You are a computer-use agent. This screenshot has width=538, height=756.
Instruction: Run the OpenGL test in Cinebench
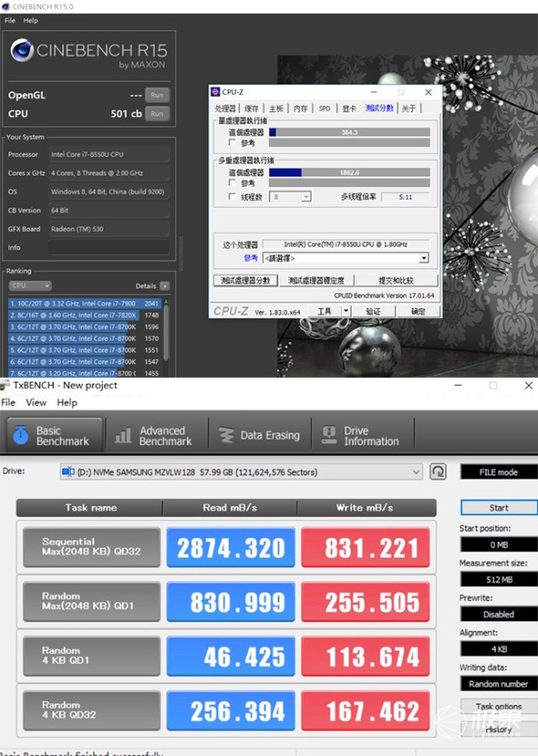pos(157,95)
